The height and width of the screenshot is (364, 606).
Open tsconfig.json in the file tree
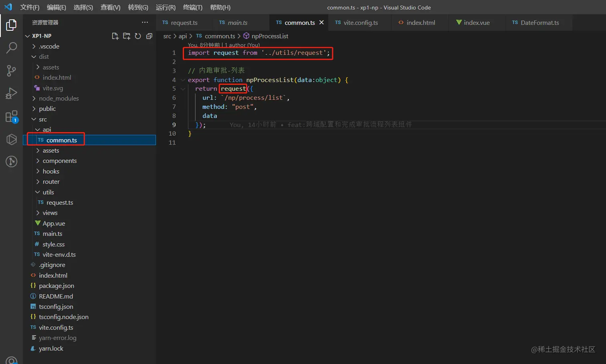90,307
